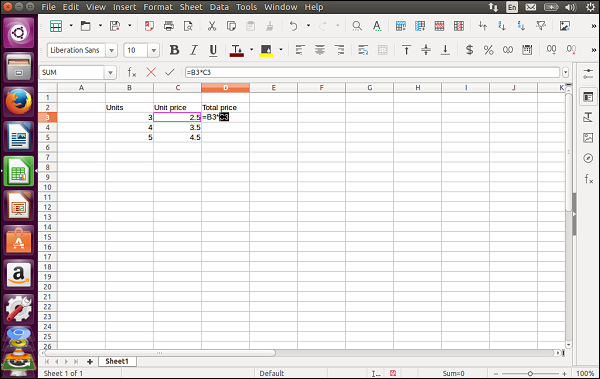The width and height of the screenshot is (600, 379).
Task: Click the Copy icon
Action: pyautogui.click(x=231, y=26)
